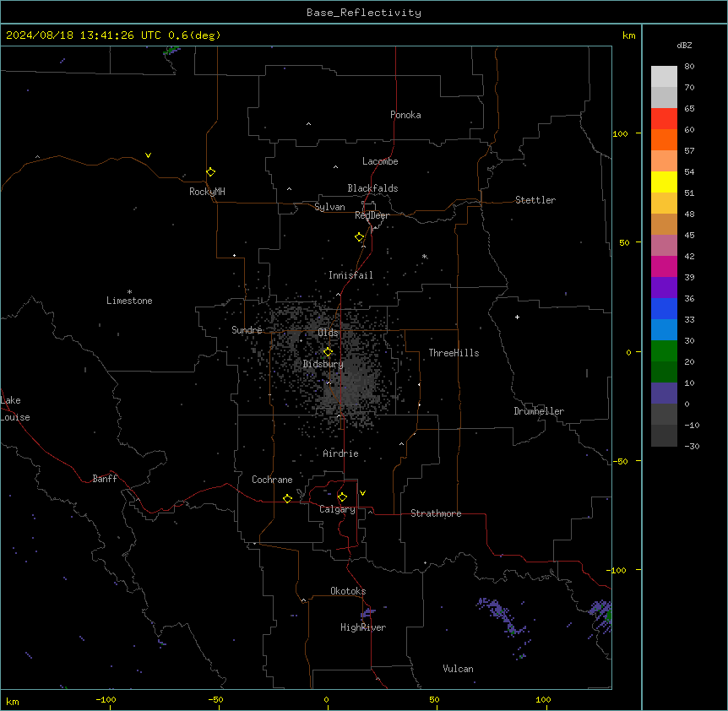Screen dimensions: 728x711
Task: Click the RockyMH label
Action: [x=207, y=192]
